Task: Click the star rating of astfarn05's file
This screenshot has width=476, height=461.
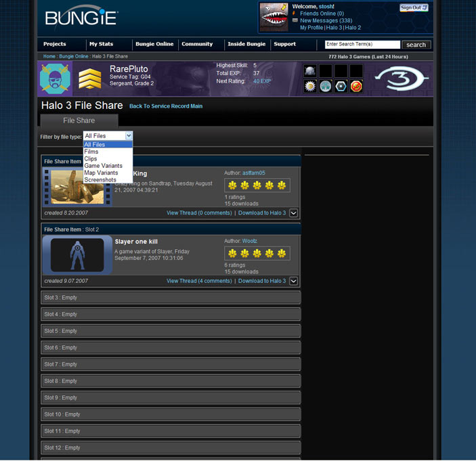Action: click(x=257, y=185)
